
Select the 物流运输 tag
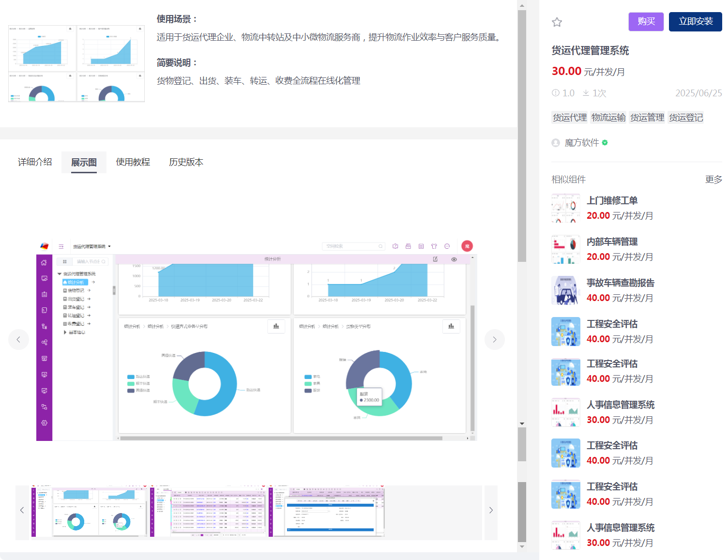[608, 118]
